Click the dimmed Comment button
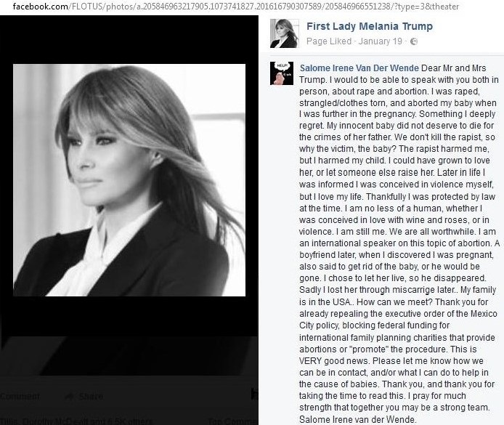This screenshot has width=504, height=425. (x=20, y=397)
